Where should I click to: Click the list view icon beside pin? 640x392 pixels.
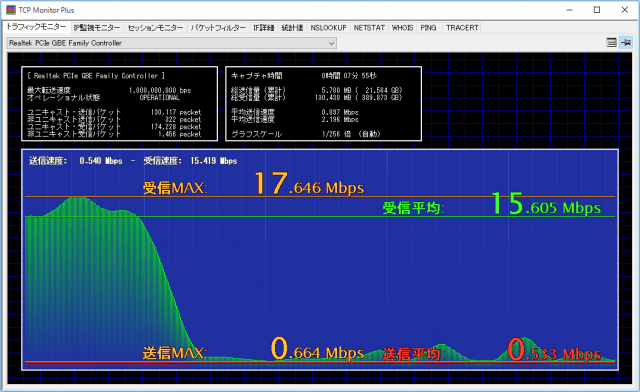611,42
